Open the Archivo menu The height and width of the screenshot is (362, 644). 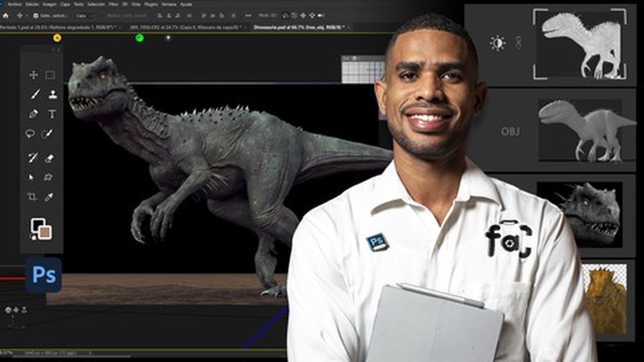pyautogui.click(x=15, y=4)
